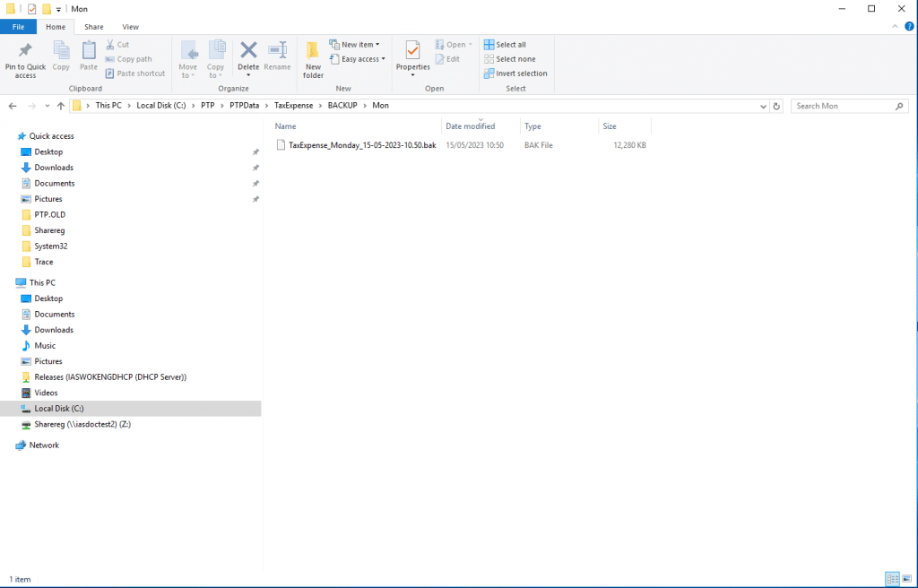The width and height of the screenshot is (918, 588).
Task: Open the Copy to dropdown
Action: [215, 60]
